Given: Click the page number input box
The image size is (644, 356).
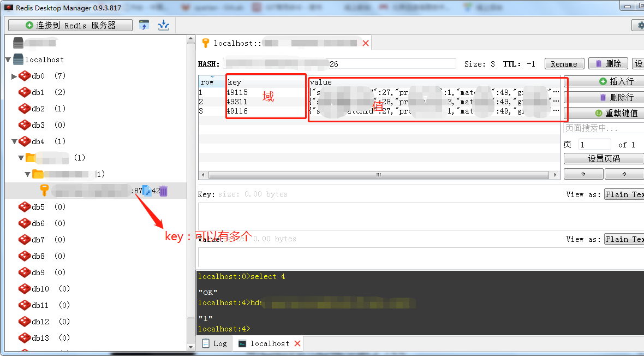Looking at the screenshot, I should [595, 144].
